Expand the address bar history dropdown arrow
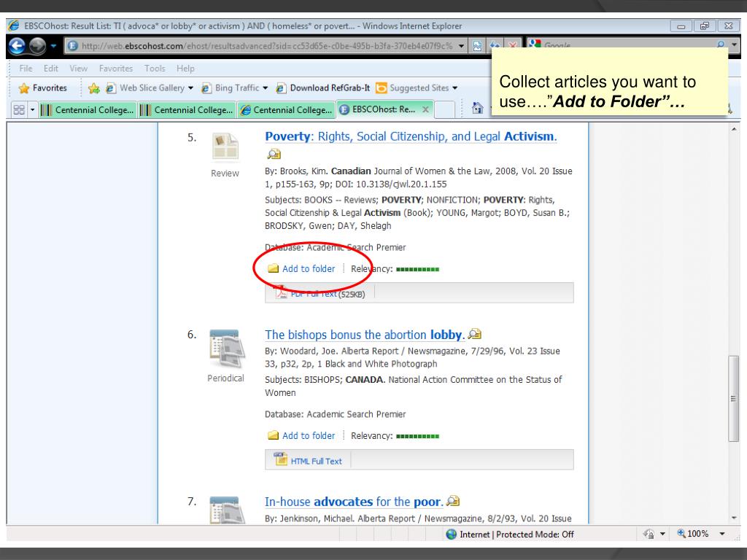This screenshot has height=560, width=747. (461, 46)
